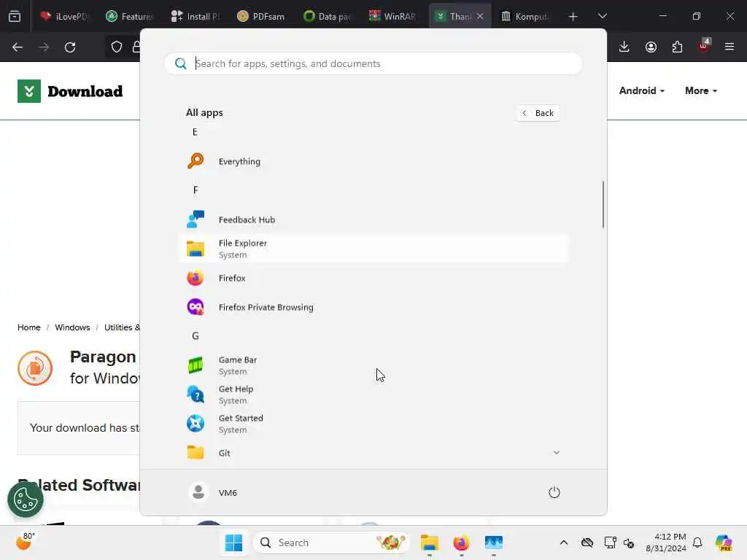Launch Firefox from the apps list

point(373,278)
